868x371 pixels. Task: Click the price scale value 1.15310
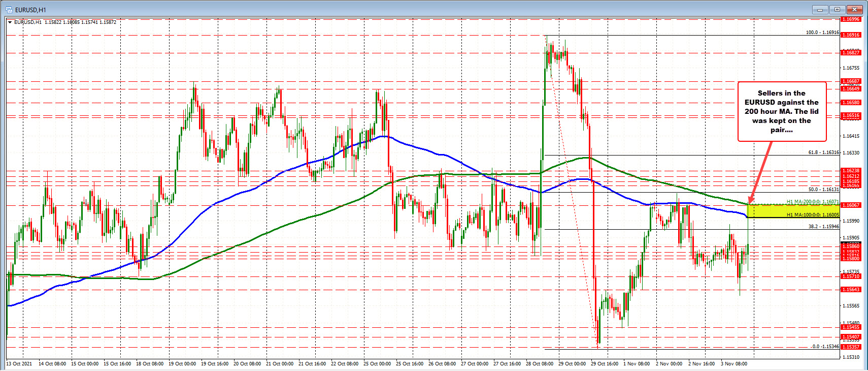pos(851,357)
